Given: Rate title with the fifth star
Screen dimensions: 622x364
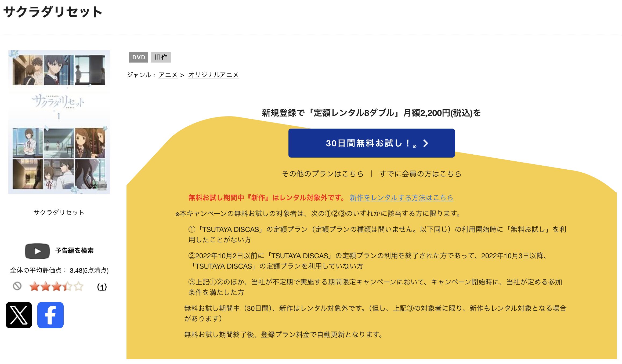Looking at the screenshot, I should pos(79,286).
